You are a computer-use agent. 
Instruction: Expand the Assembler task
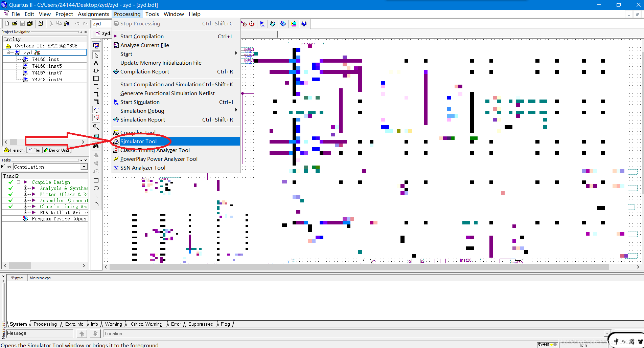click(x=25, y=200)
